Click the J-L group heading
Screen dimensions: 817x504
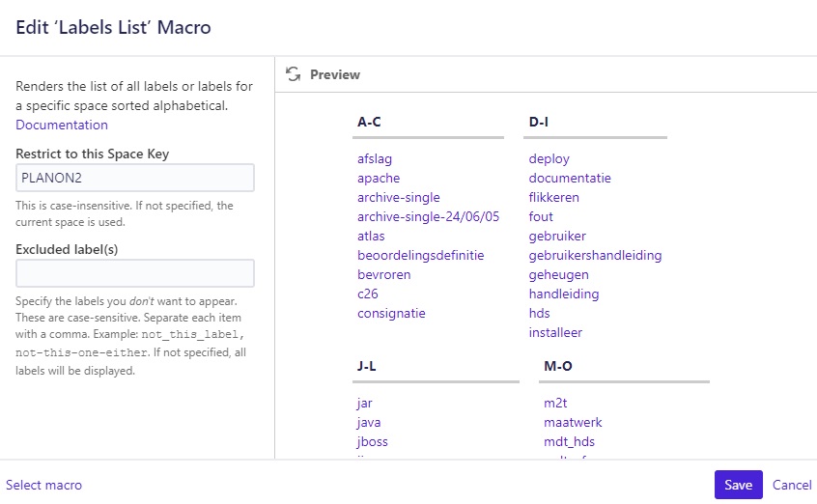(x=367, y=366)
